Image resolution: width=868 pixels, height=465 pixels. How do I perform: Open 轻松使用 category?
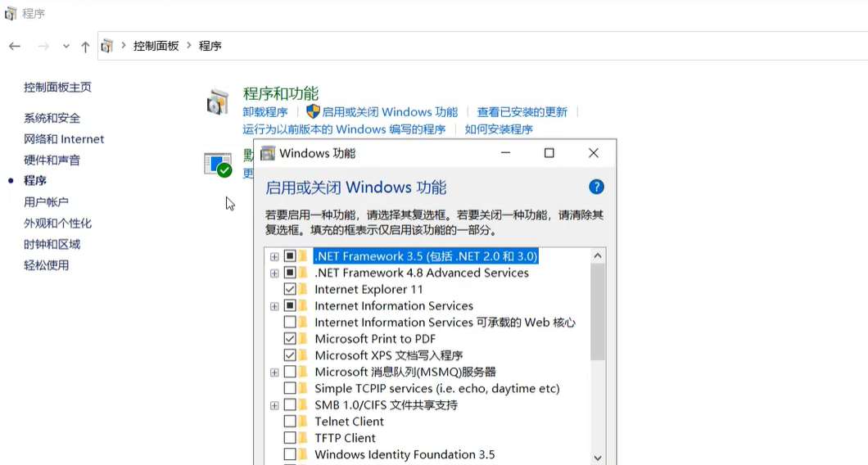tap(46, 265)
